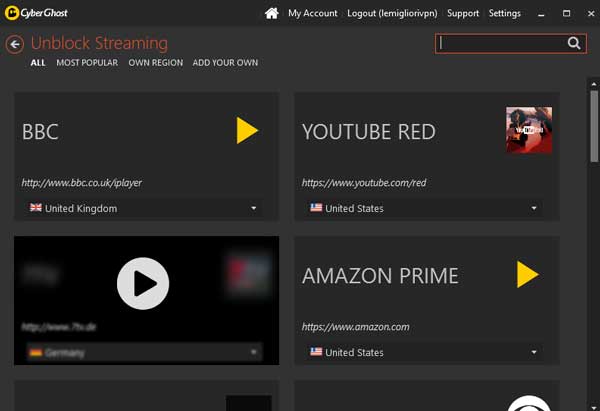Open the BBC iPlayer URL link

[82, 183]
